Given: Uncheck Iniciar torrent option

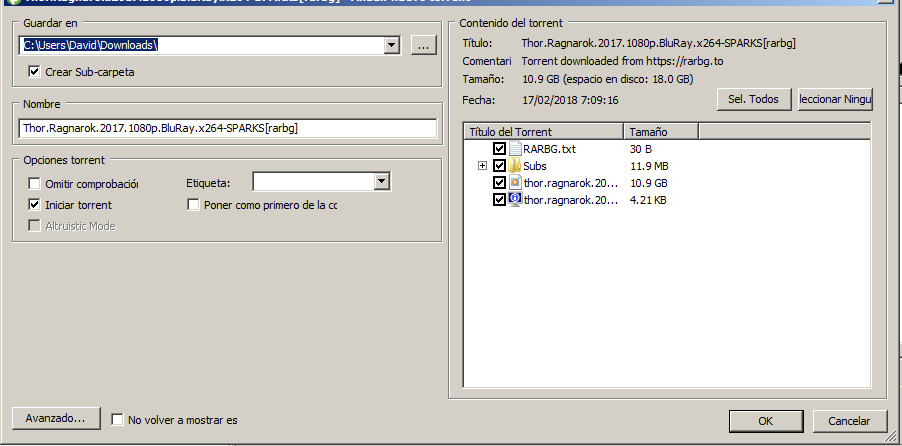Looking at the screenshot, I should point(35,205).
